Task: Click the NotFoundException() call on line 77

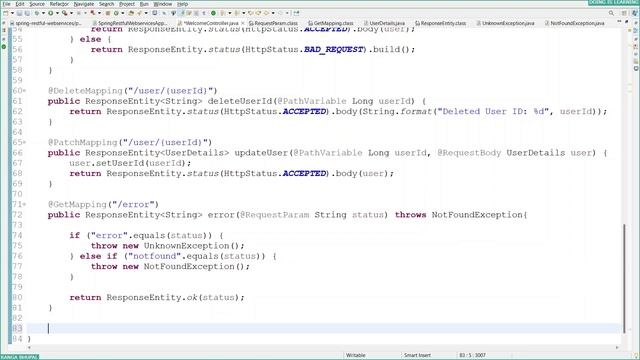Action: pyautogui.click(x=194, y=267)
